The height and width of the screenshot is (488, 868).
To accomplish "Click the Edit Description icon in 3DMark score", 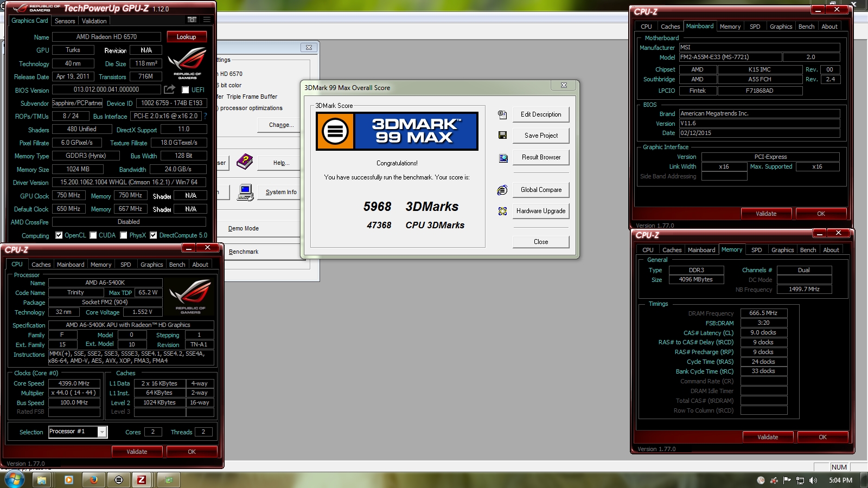I will tap(502, 114).
